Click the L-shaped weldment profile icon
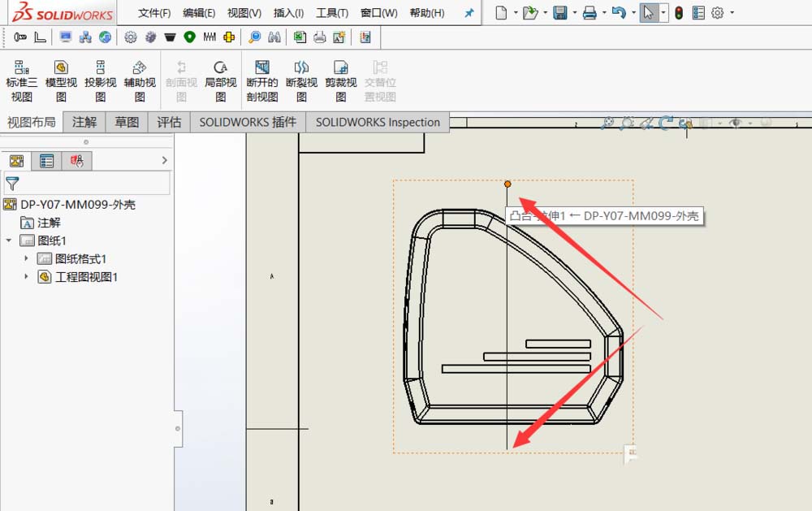The height and width of the screenshot is (511, 812). 40,37
